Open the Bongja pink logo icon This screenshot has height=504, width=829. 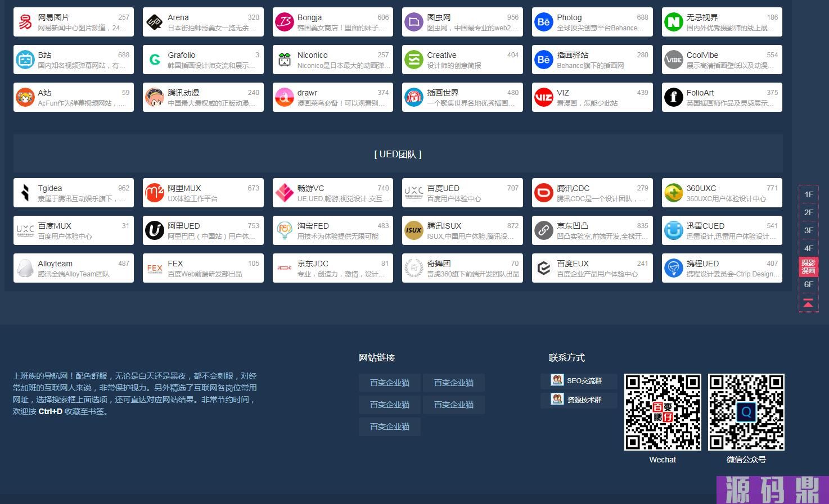285,22
